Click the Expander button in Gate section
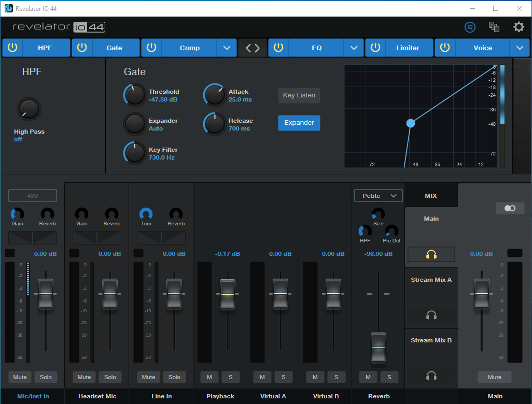This screenshot has width=532, height=404. [x=299, y=123]
